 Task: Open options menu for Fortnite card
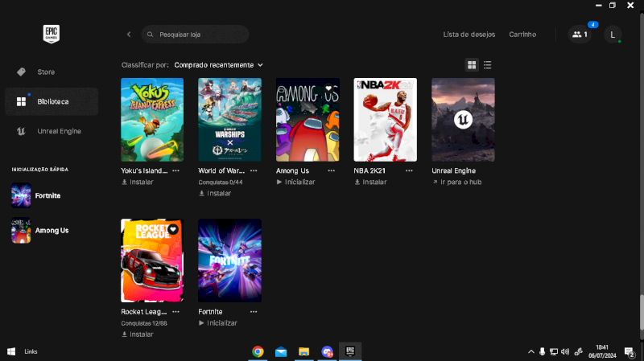click(x=254, y=312)
